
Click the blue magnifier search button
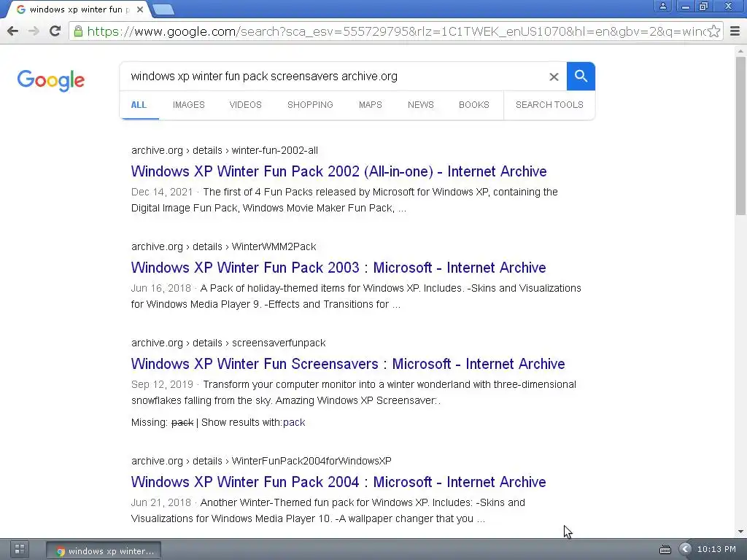pos(581,76)
